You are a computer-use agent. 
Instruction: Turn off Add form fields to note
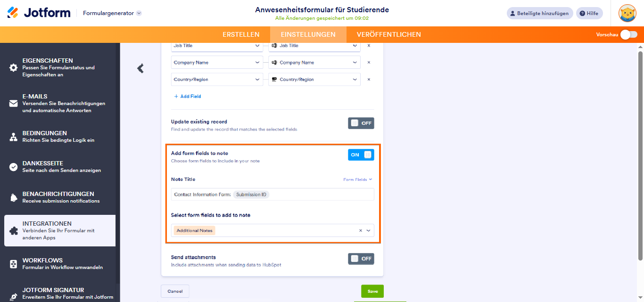tap(361, 155)
